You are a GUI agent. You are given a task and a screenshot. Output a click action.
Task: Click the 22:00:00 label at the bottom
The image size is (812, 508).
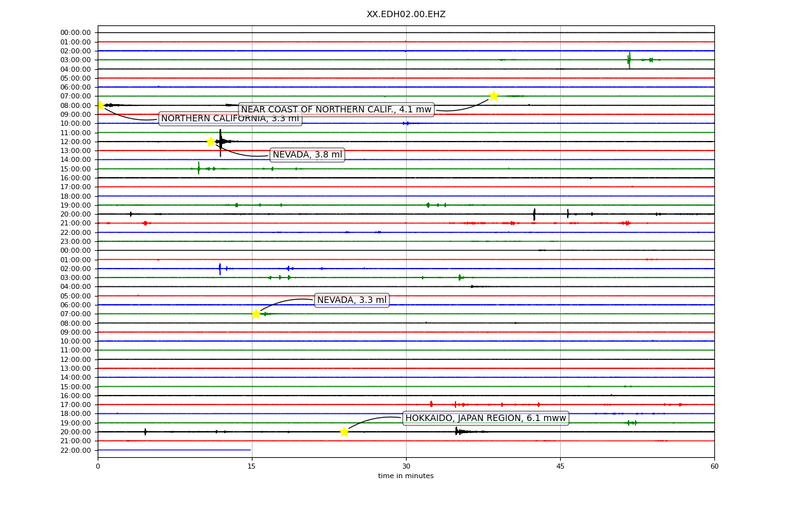pyautogui.click(x=75, y=450)
